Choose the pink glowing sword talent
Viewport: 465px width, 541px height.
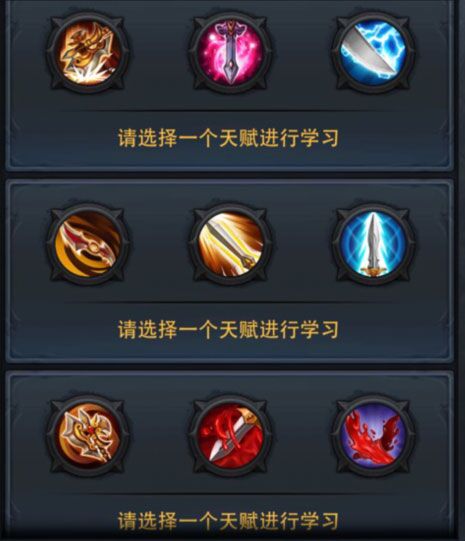[230, 53]
